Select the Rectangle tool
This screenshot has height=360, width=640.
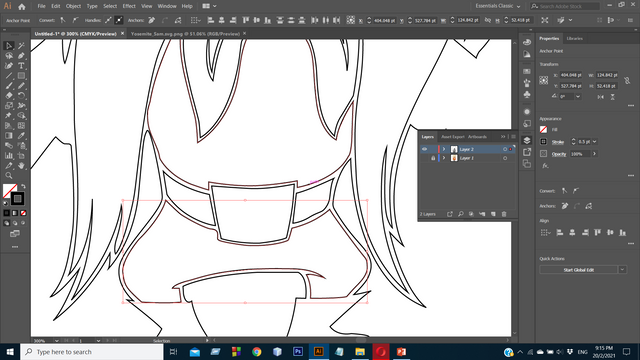pyautogui.click(x=21, y=76)
